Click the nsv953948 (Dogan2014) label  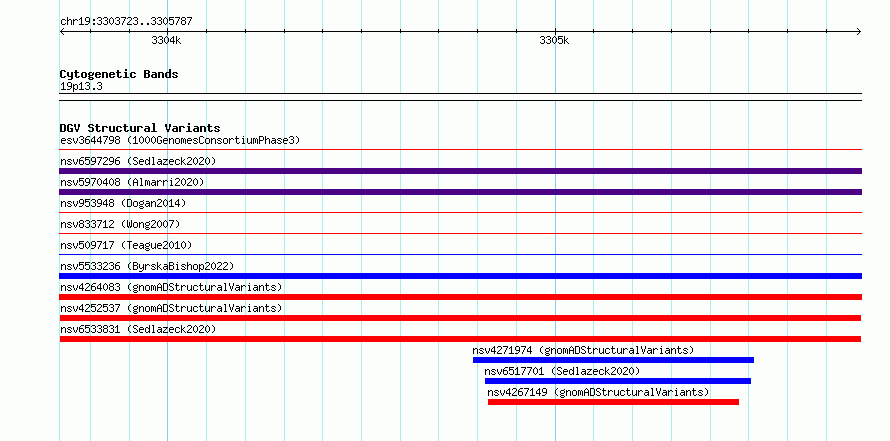[x=123, y=203]
